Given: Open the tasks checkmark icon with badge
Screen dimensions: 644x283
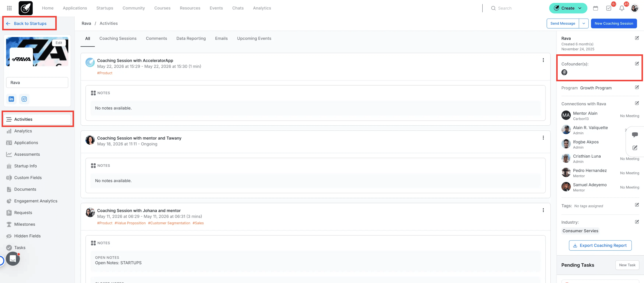Looking at the screenshot, I should coord(608,8).
